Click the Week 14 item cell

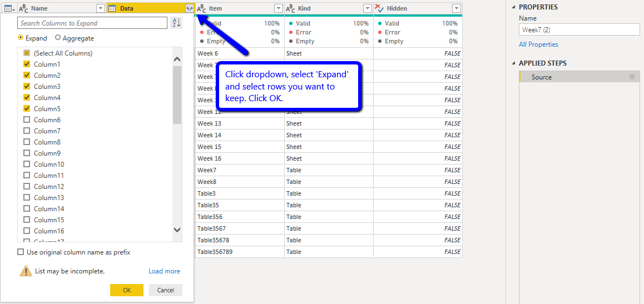click(240, 135)
